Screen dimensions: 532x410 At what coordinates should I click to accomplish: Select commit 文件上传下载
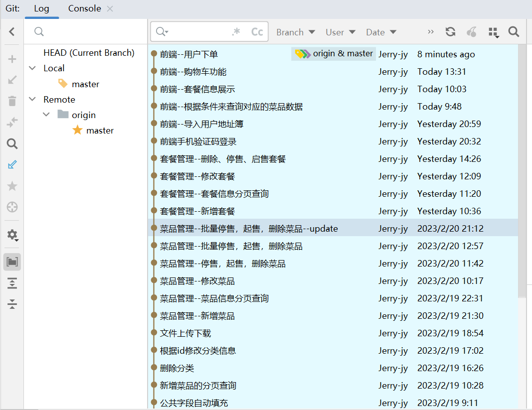click(x=333, y=334)
